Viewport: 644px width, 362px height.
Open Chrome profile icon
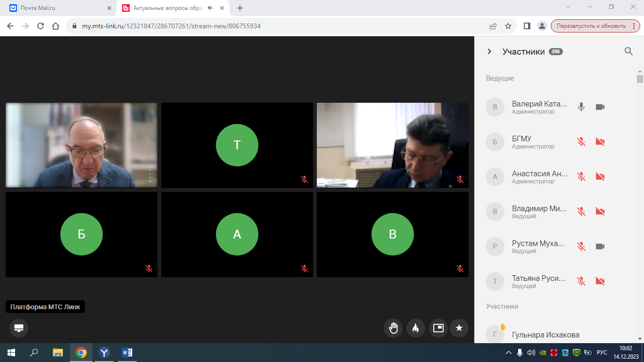tap(542, 26)
